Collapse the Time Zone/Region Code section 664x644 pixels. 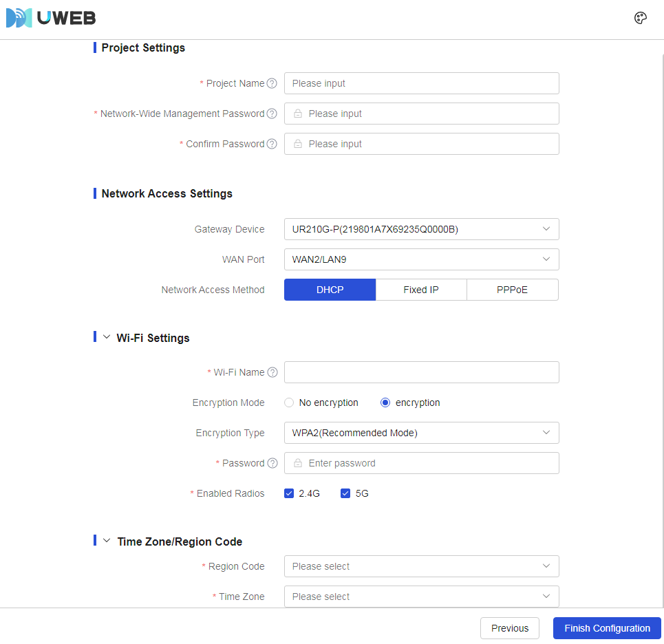pos(107,541)
